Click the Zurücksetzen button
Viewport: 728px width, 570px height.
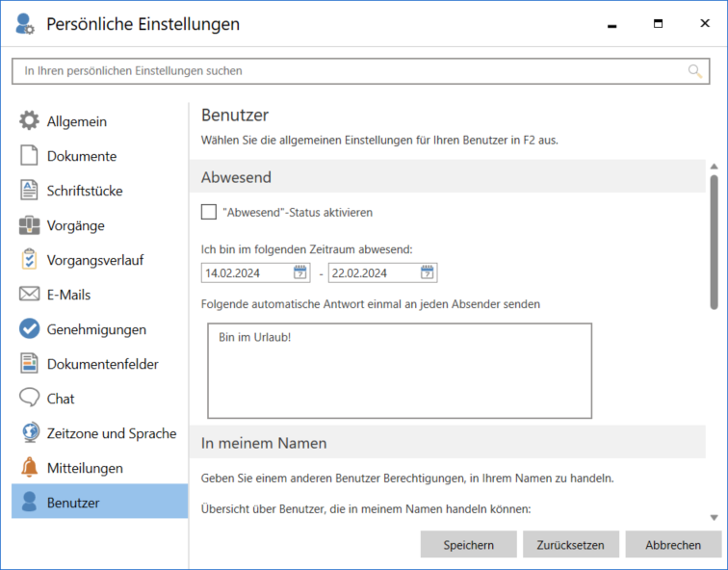click(571, 544)
